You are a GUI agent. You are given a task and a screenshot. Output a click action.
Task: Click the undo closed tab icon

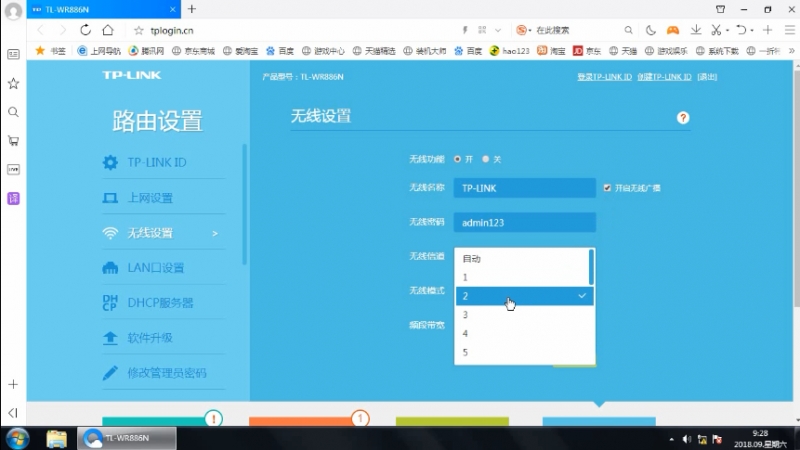click(741, 31)
